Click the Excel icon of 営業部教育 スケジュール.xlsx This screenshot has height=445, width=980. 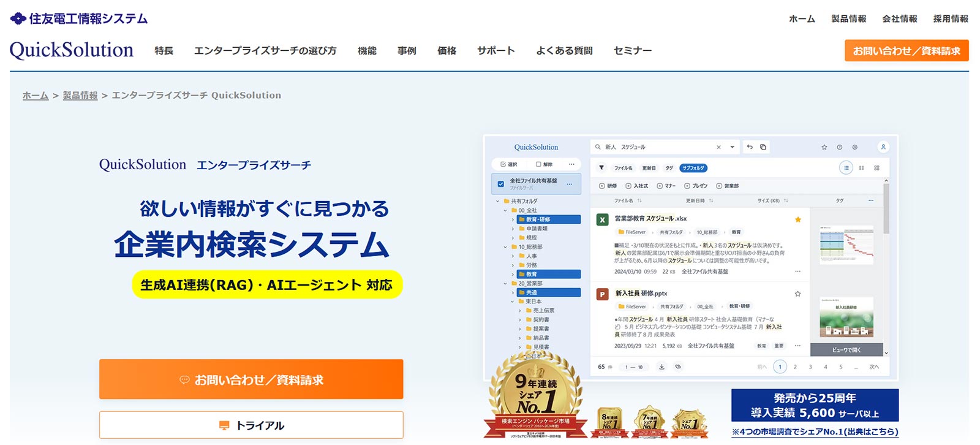603,220
